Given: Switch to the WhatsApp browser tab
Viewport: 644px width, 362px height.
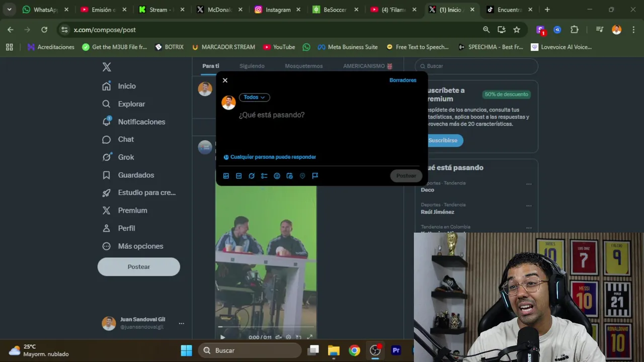Looking at the screenshot, I should point(44,10).
